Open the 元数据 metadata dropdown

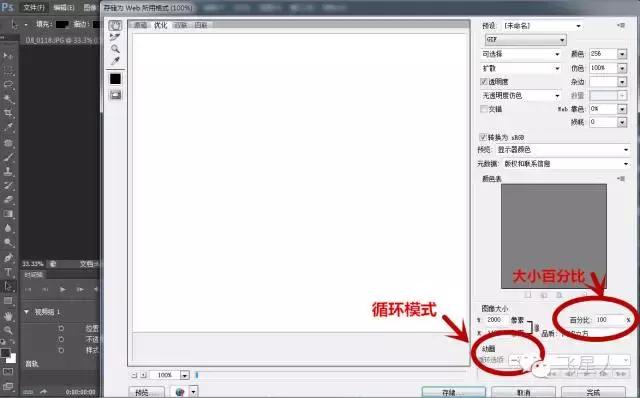tap(566, 164)
